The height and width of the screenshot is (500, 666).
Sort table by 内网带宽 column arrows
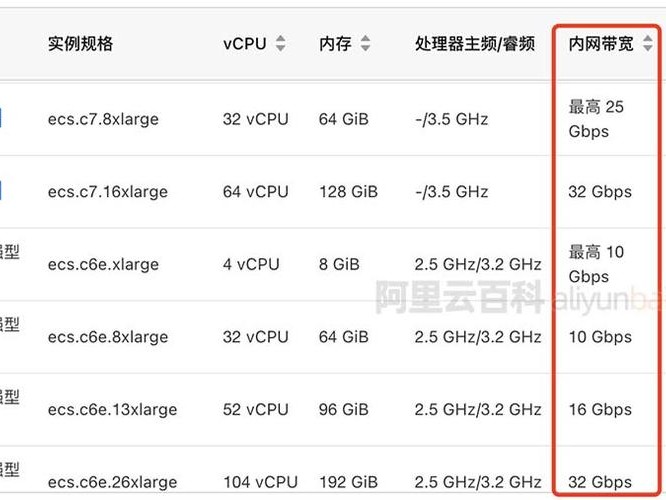click(x=648, y=43)
